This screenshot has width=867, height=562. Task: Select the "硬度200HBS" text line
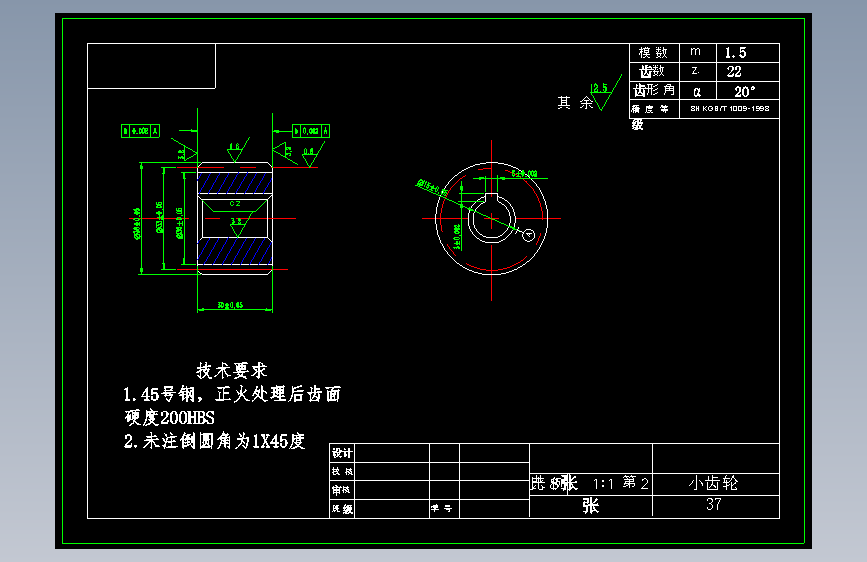(169, 417)
